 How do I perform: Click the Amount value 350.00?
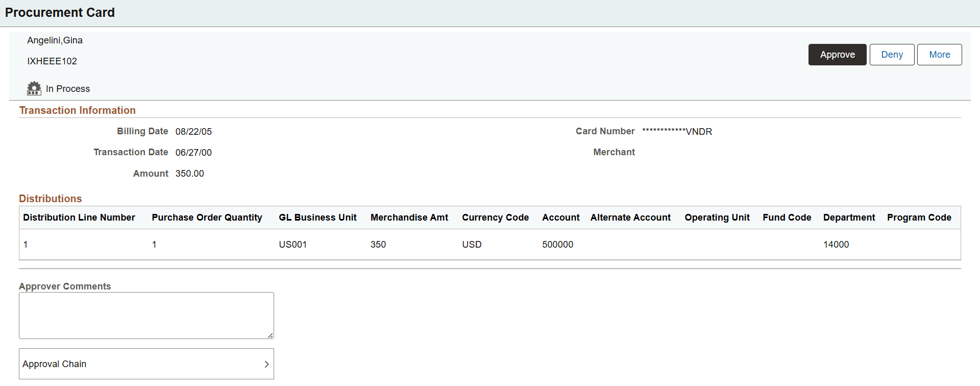pos(189,174)
